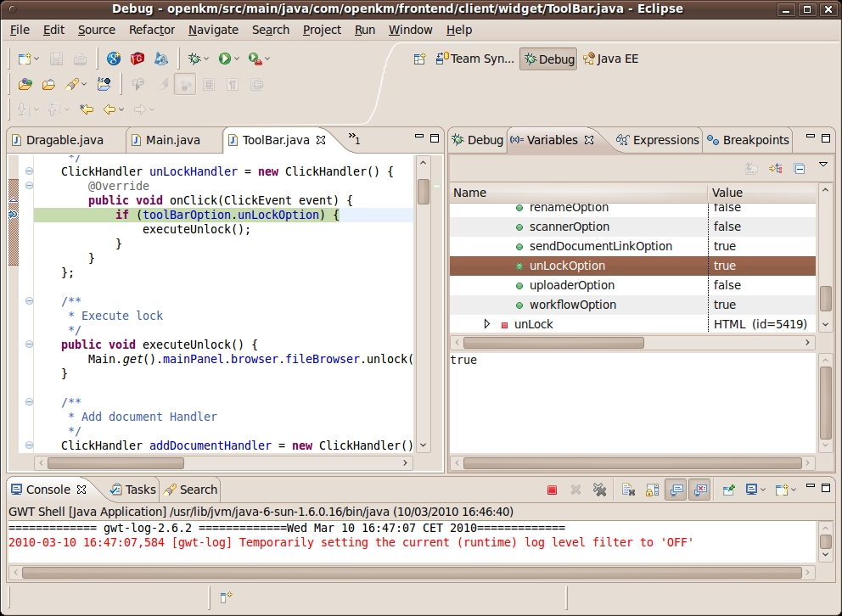Close the ToolBar.java editor tab
842x616 pixels.
click(x=321, y=140)
